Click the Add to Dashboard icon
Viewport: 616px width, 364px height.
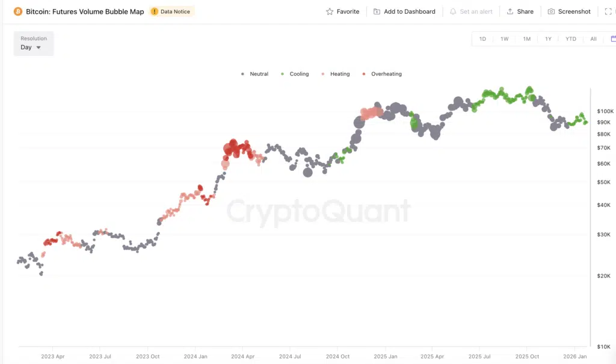[x=378, y=11]
